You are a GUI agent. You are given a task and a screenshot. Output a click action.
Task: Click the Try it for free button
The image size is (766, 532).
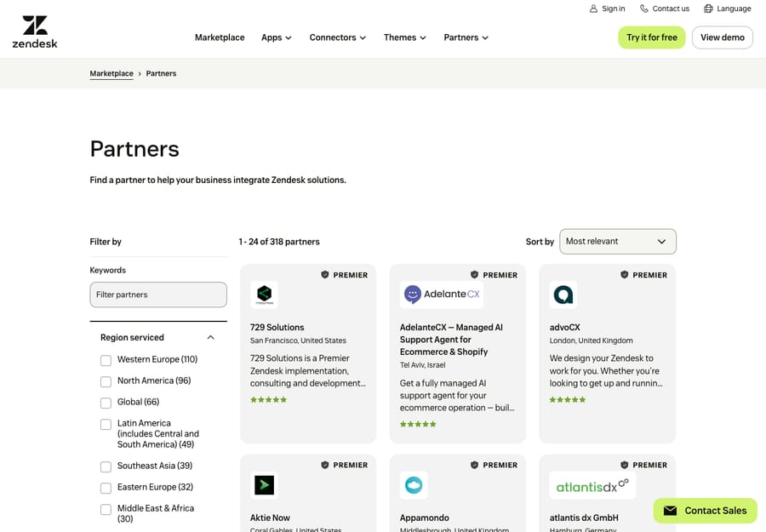652,37
